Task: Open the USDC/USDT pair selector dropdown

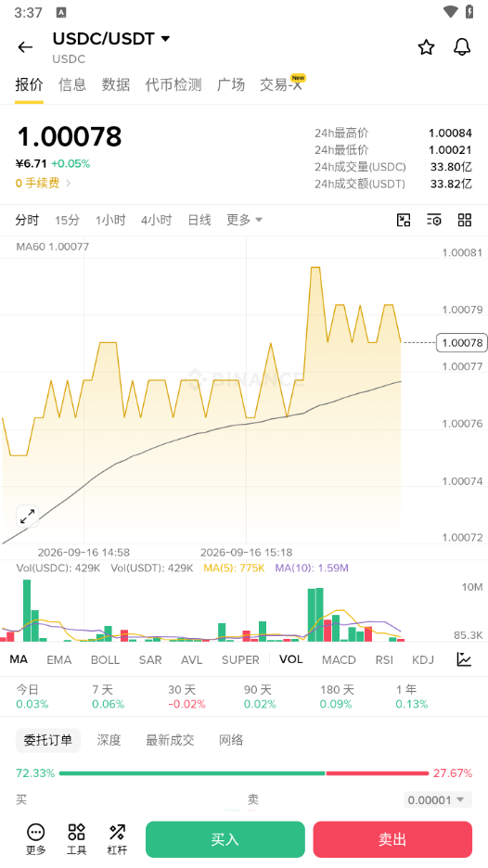Action: (x=111, y=39)
